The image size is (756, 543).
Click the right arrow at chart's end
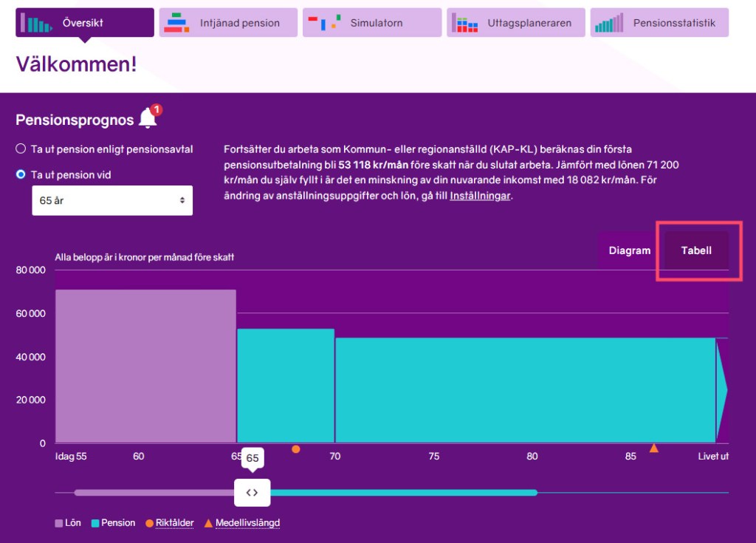(724, 390)
